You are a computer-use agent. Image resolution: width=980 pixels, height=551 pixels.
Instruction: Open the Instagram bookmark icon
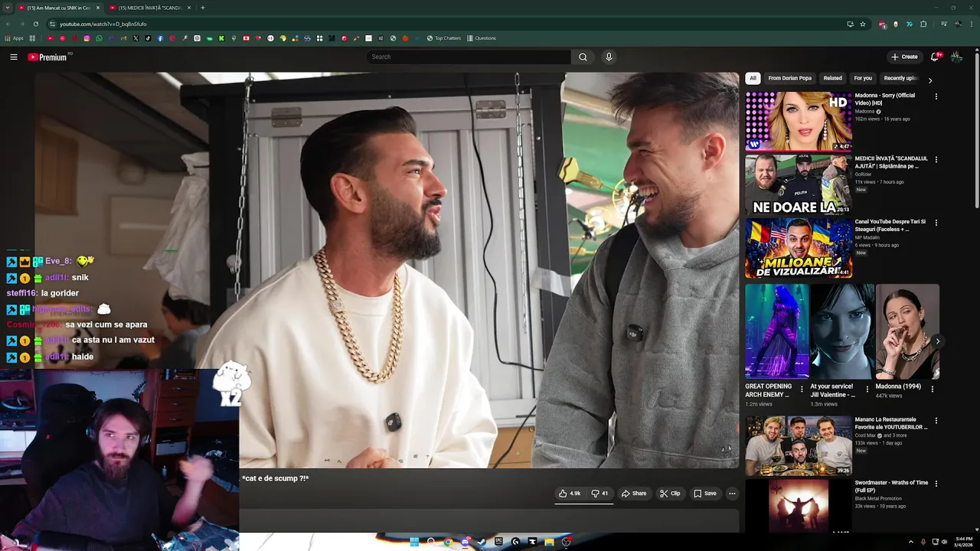[87, 38]
